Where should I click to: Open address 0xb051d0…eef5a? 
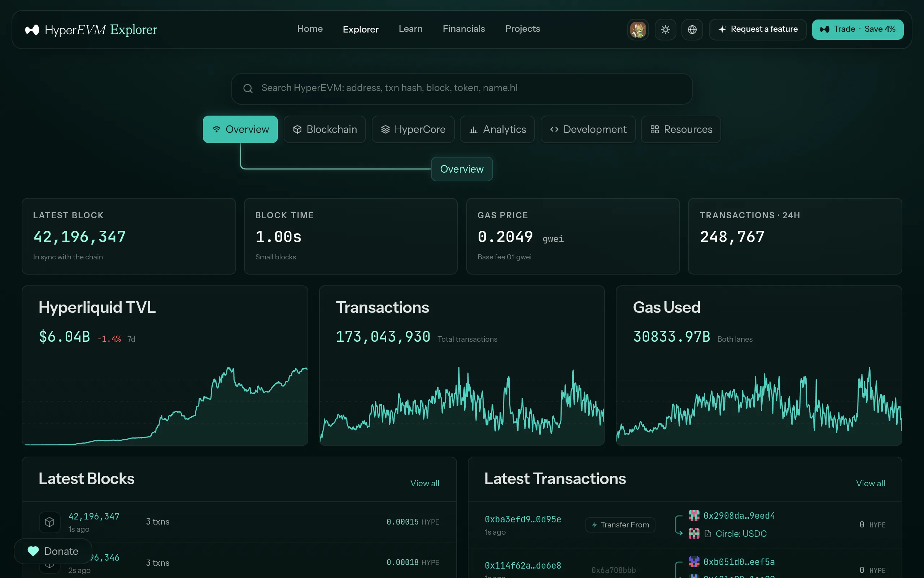click(x=739, y=562)
